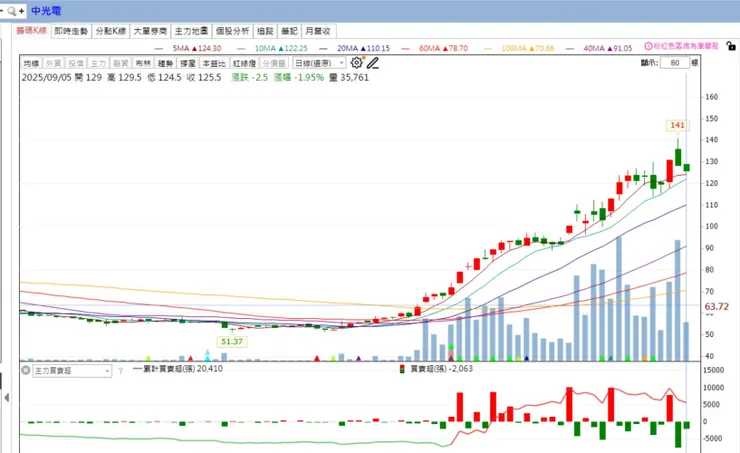The image size is (740, 453).
Task: Click the 20MA 110.15 legend value
Action: [363, 48]
